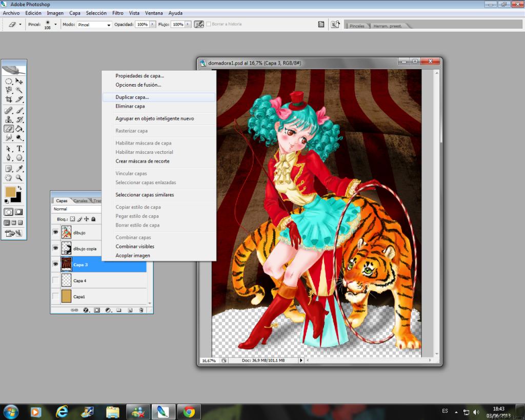The width and height of the screenshot is (525, 420).
Task: Hide the dibujo copia layer
Action: click(55, 248)
